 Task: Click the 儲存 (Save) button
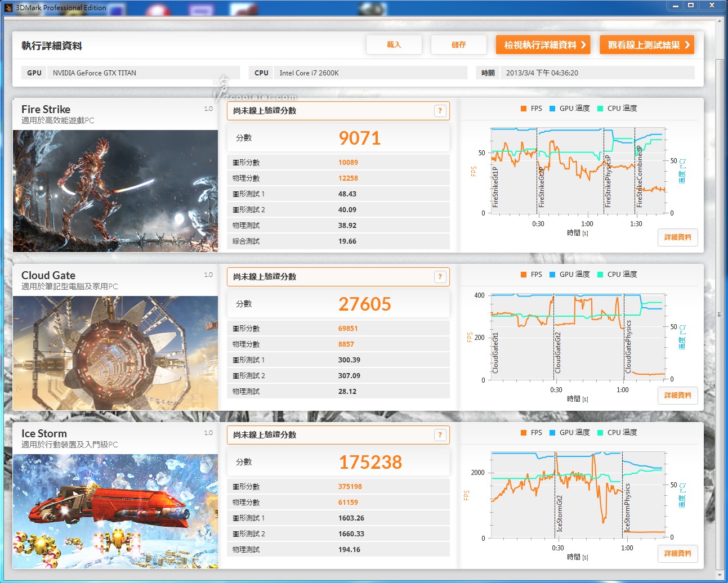coord(458,45)
